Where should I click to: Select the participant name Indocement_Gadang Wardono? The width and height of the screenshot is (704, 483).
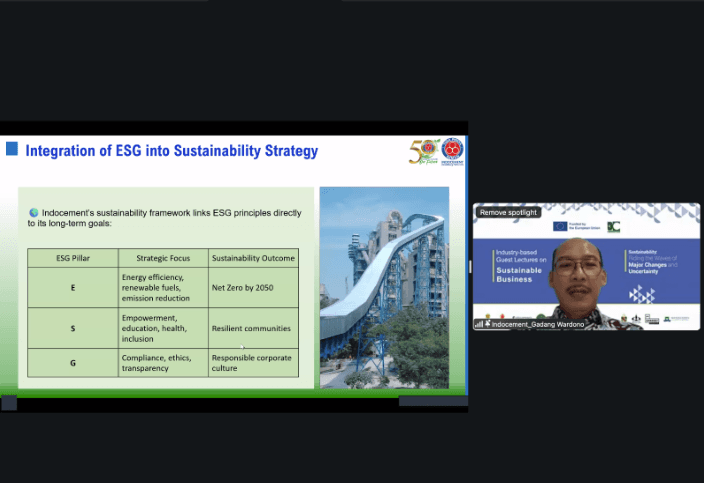pos(537,324)
